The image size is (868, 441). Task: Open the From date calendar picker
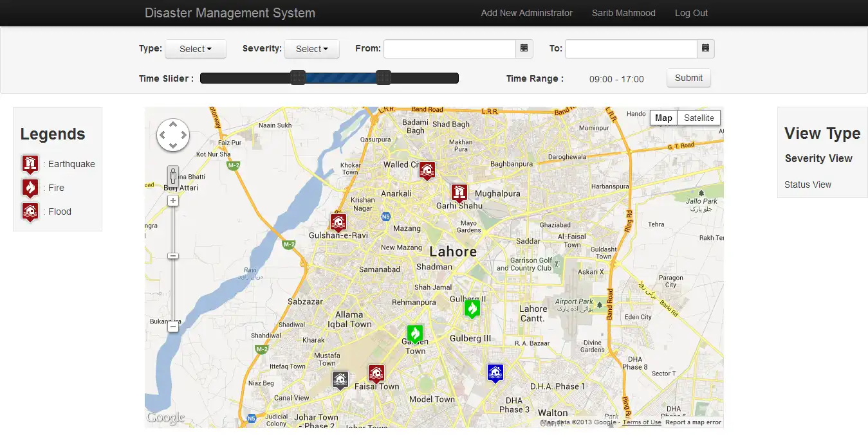524,48
